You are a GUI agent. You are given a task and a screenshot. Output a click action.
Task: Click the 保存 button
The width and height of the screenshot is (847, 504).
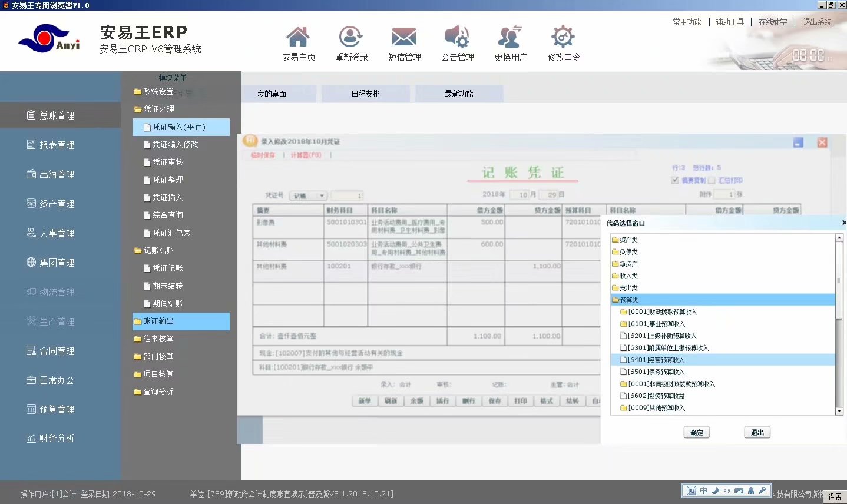(495, 401)
